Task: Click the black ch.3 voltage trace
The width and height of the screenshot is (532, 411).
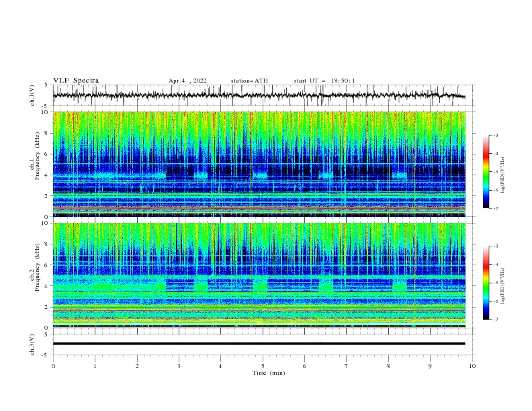Action: click(259, 344)
